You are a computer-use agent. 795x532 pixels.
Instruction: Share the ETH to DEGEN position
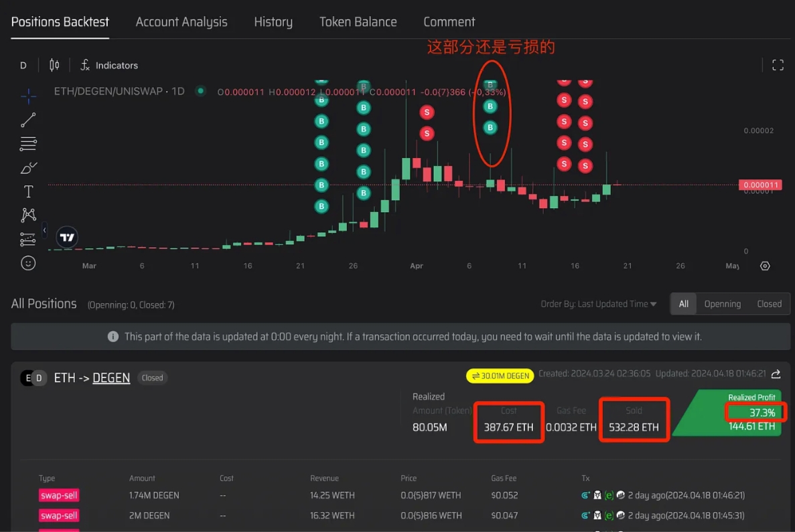coord(776,374)
